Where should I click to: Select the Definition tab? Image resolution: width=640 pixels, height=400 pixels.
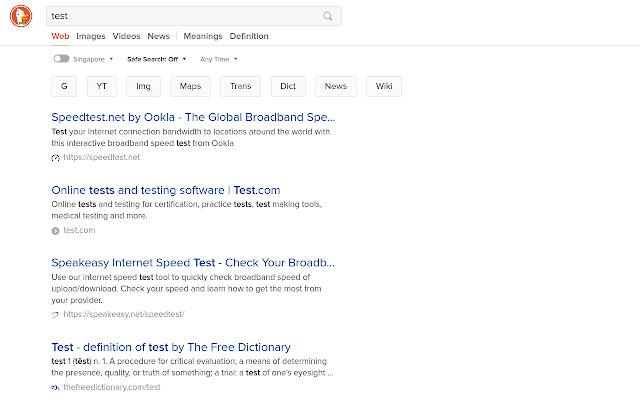(x=249, y=36)
